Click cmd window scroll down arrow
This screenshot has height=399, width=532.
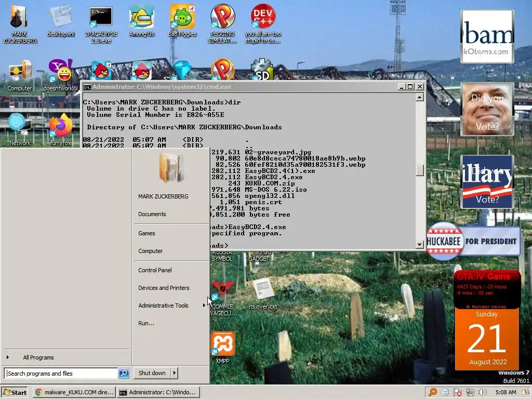click(420, 244)
